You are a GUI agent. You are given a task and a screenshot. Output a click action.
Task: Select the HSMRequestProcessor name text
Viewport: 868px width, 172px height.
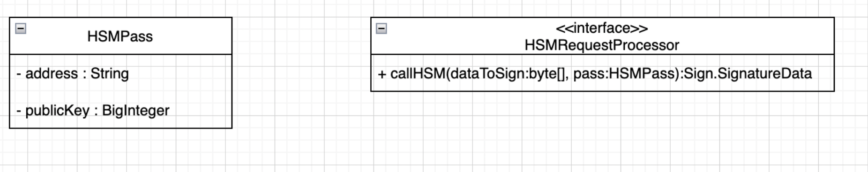point(602,45)
